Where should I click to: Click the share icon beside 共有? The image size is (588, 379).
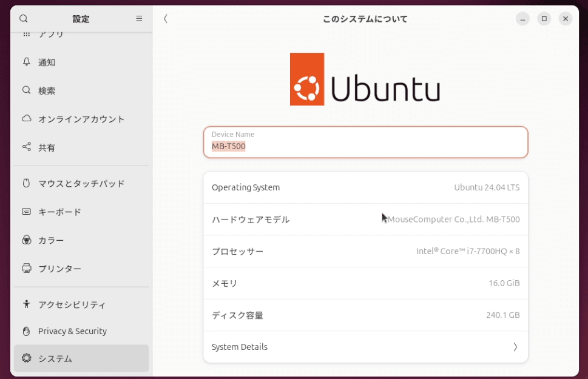pos(26,147)
